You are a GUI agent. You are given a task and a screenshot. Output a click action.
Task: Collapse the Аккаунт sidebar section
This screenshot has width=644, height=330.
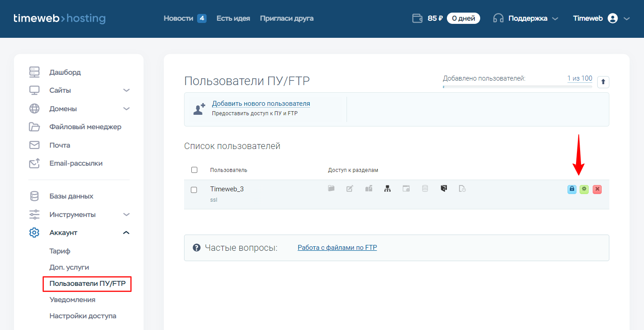pyautogui.click(x=126, y=233)
